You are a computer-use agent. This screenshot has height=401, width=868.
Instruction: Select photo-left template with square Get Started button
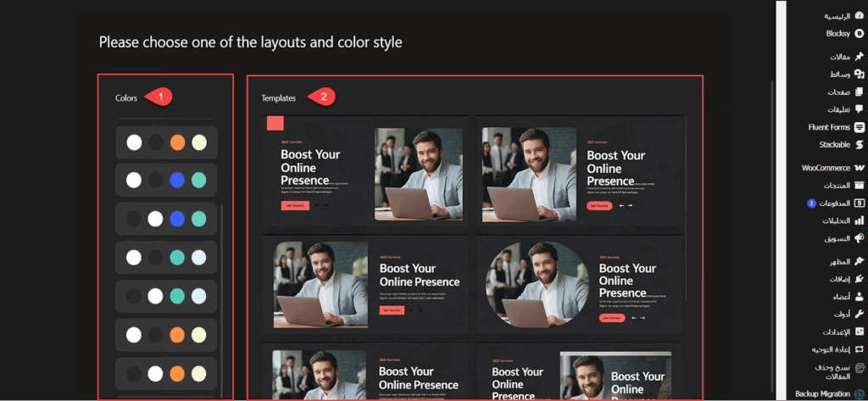tap(365, 286)
